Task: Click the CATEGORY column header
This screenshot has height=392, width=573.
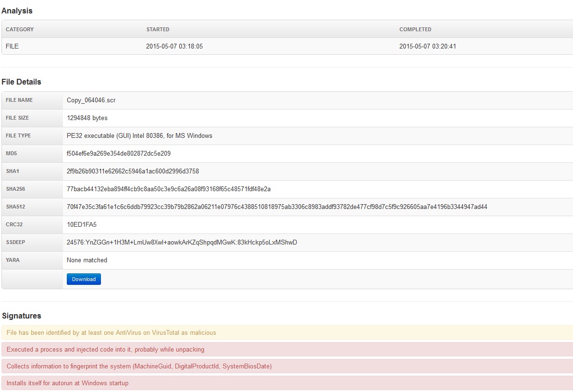Action: (x=19, y=29)
